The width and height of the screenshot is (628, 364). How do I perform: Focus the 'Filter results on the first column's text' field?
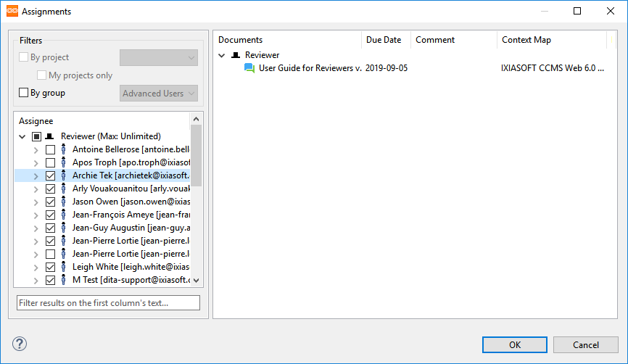click(108, 303)
